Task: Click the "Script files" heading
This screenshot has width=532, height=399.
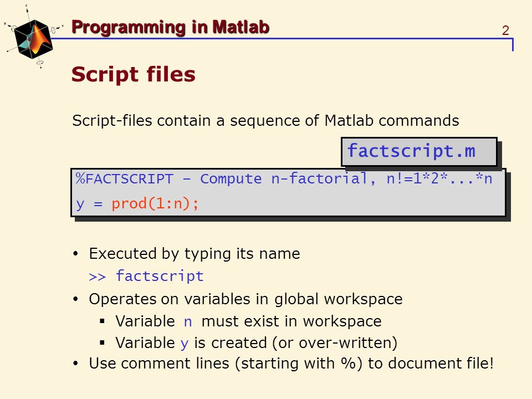Action: 134,74
